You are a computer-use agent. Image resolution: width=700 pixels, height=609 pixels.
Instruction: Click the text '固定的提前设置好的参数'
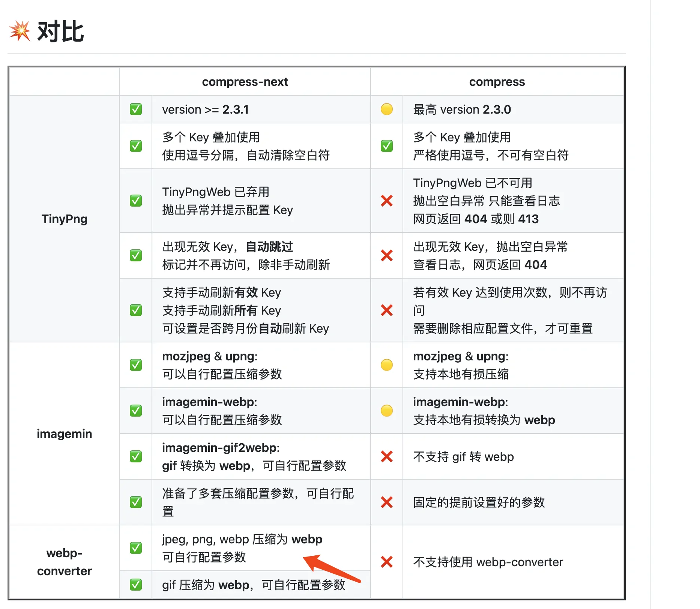pos(479,502)
